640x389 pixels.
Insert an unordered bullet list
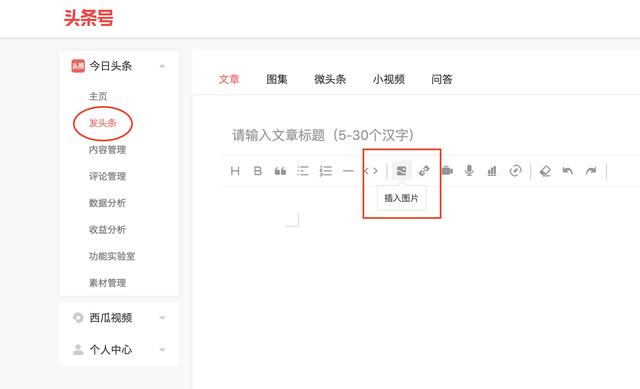point(303,171)
